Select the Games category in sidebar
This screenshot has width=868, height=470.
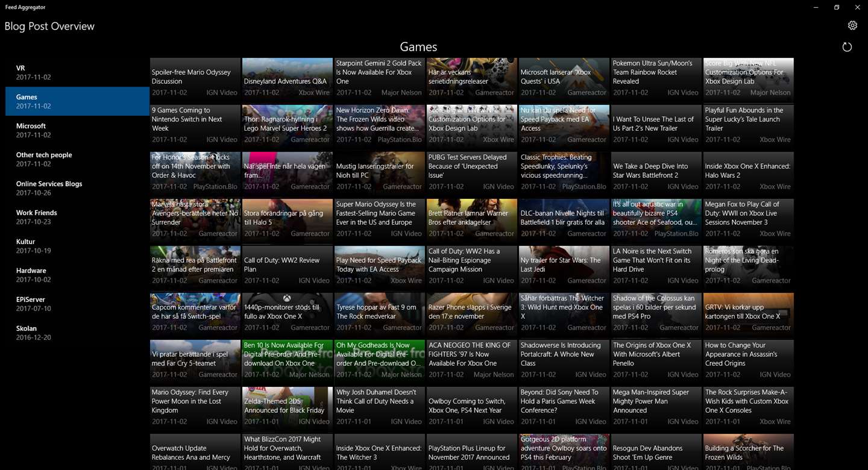pyautogui.click(x=78, y=101)
